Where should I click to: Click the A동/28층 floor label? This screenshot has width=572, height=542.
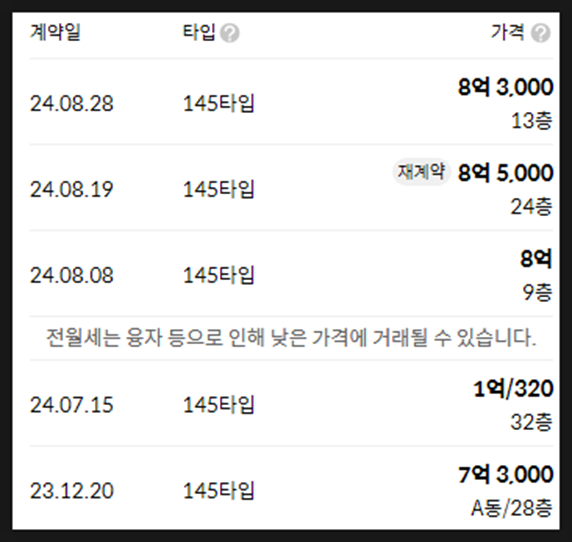(x=512, y=508)
